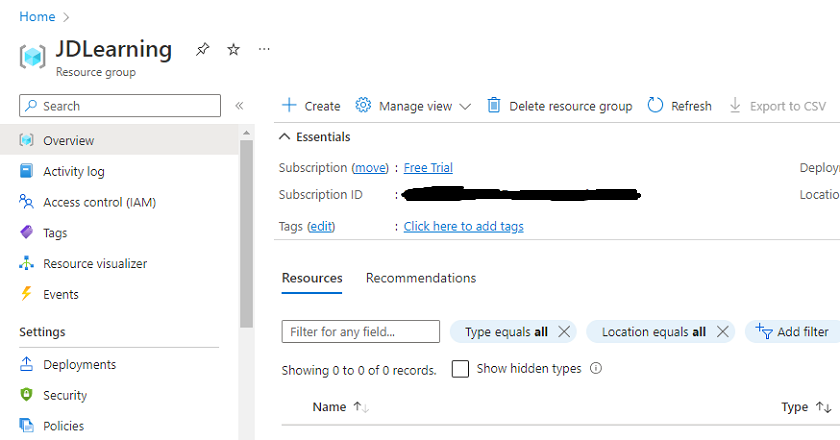This screenshot has height=440, width=840.
Task: Click the Refresh icon in toolbar
Action: tap(655, 106)
